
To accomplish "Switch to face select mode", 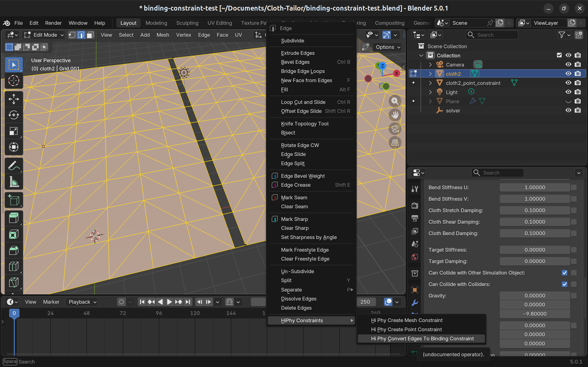I will coord(90,35).
